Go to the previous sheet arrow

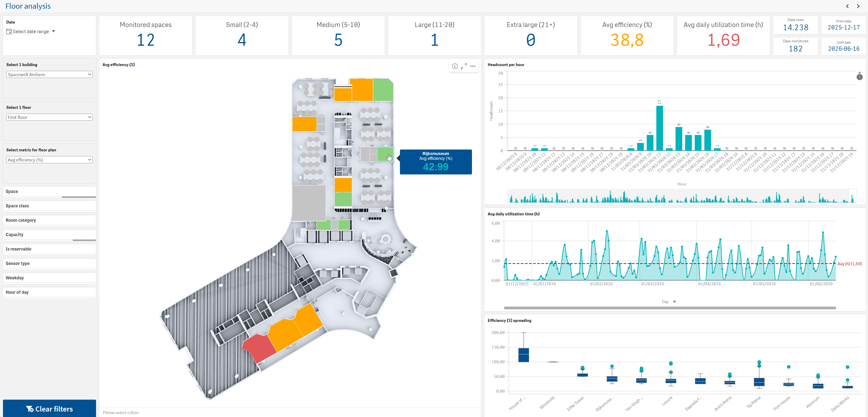tap(847, 6)
